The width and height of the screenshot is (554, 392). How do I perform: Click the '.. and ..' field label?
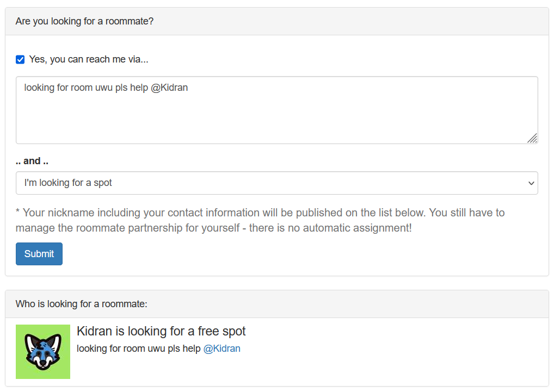point(32,161)
